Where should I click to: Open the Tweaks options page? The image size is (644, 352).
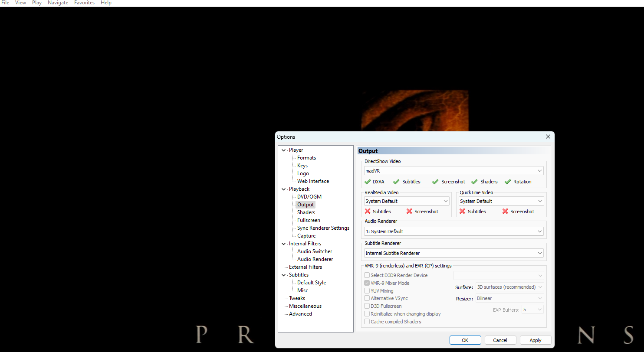click(297, 298)
